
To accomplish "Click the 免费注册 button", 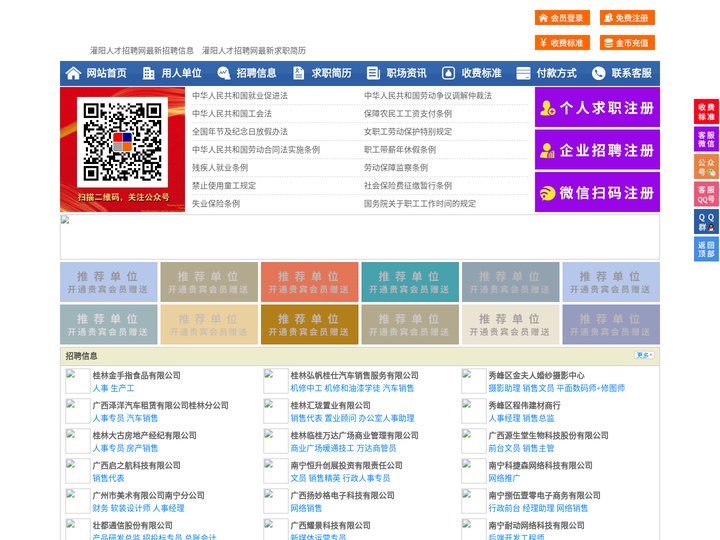I will click(627, 18).
